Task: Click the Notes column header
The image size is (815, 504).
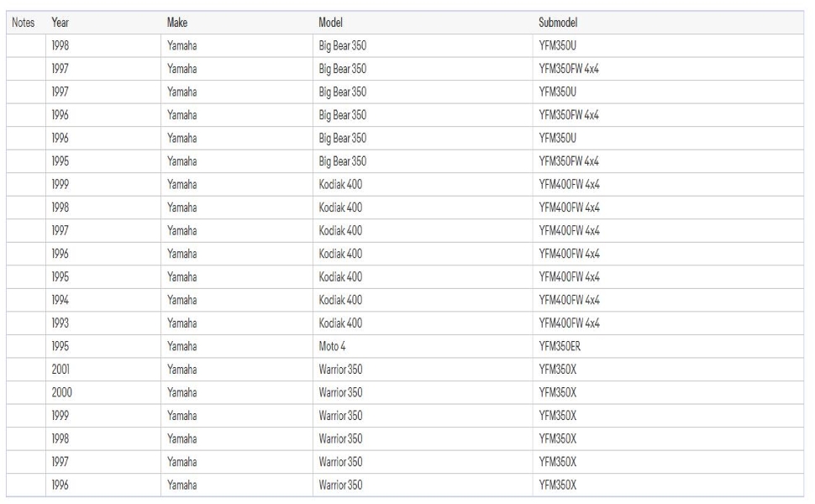Action: [x=24, y=23]
